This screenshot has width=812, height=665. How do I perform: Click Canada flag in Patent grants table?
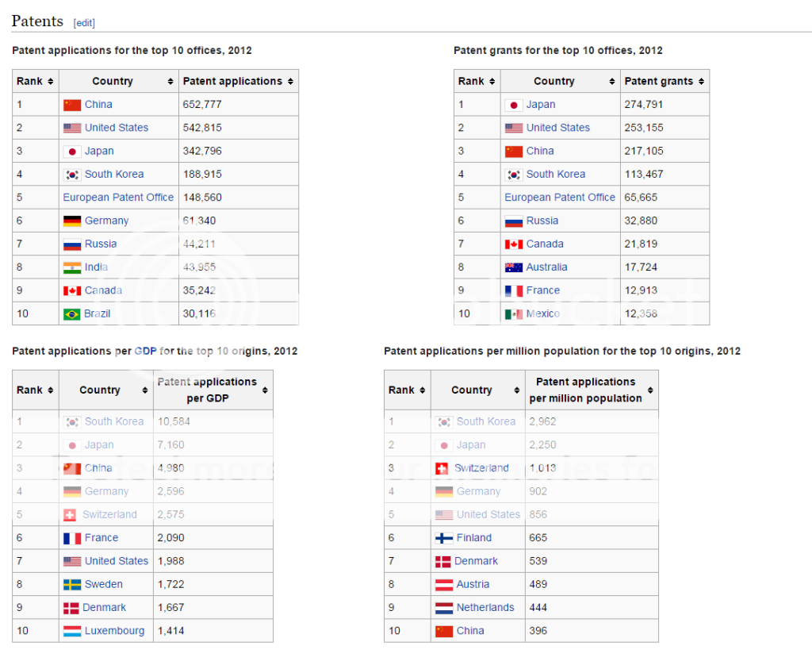tap(514, 244)
